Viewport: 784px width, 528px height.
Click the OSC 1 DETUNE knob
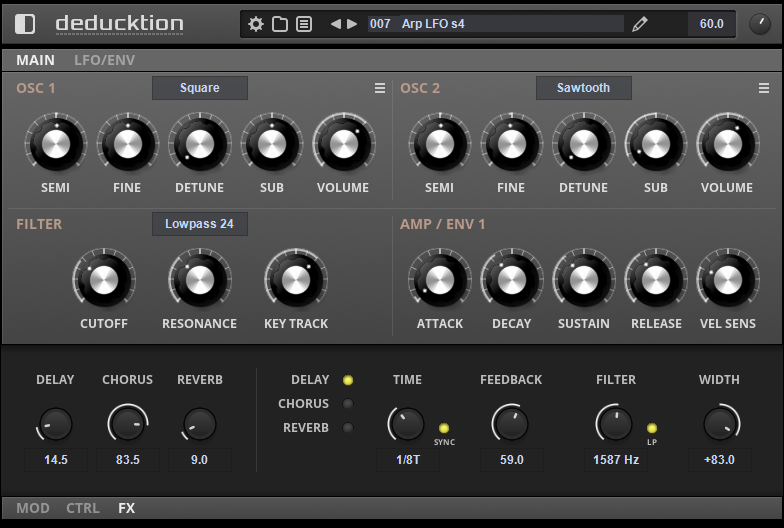tap(200, 144)
